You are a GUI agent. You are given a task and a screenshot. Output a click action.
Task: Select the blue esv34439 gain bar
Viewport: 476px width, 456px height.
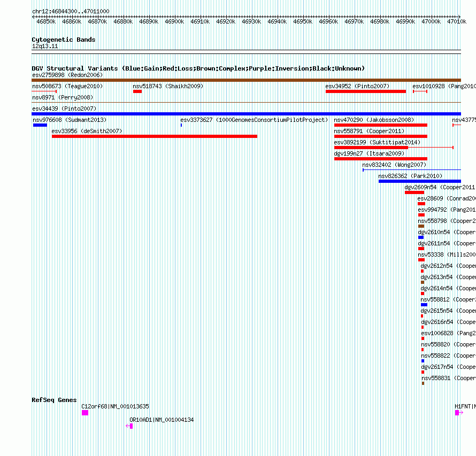click(246, 114)
